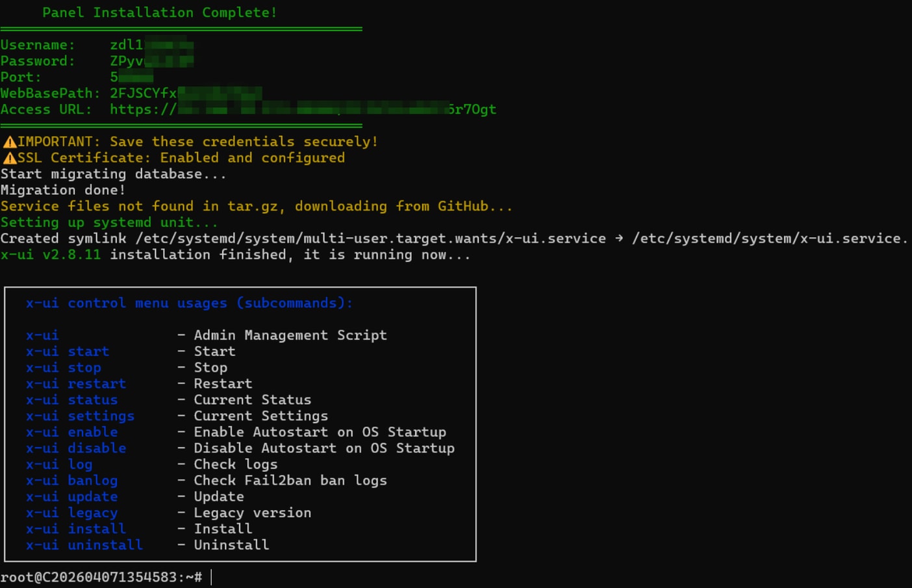Click the "x-ui legacy" subcommand
This screenshot has height=588, width=912.
tap(71, 513)
